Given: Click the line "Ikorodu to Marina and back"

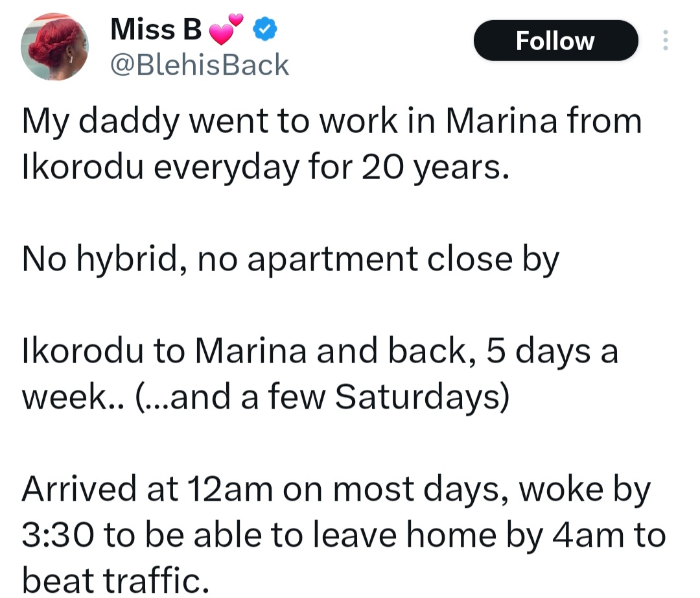Looking at the screenshot, I should (320, 352).
